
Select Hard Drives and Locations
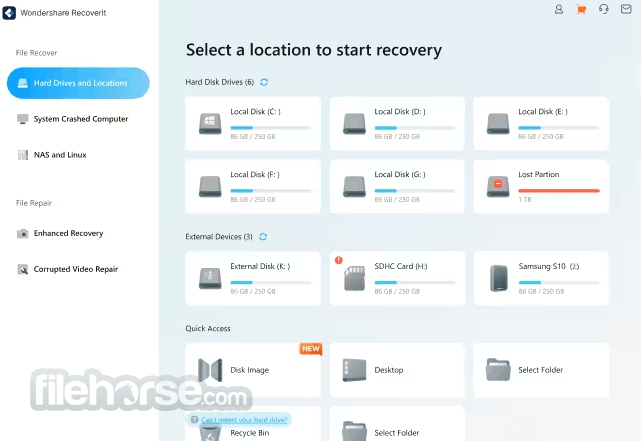click(78, 83)
